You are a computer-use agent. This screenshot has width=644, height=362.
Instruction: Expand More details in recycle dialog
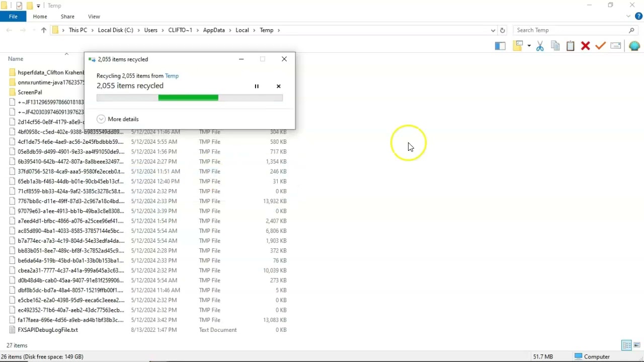(x=118, y=119)
